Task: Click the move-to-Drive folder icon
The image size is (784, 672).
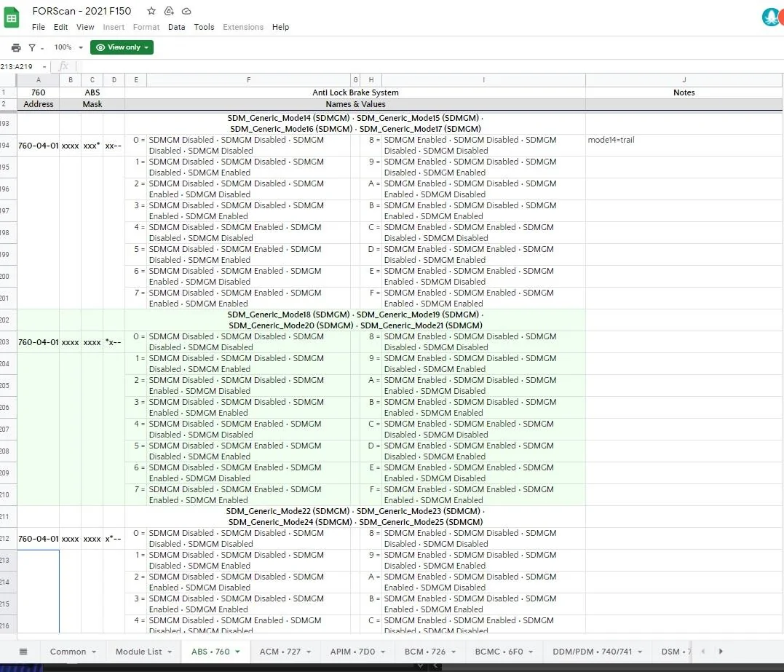Action: click(x=169, y=10)
